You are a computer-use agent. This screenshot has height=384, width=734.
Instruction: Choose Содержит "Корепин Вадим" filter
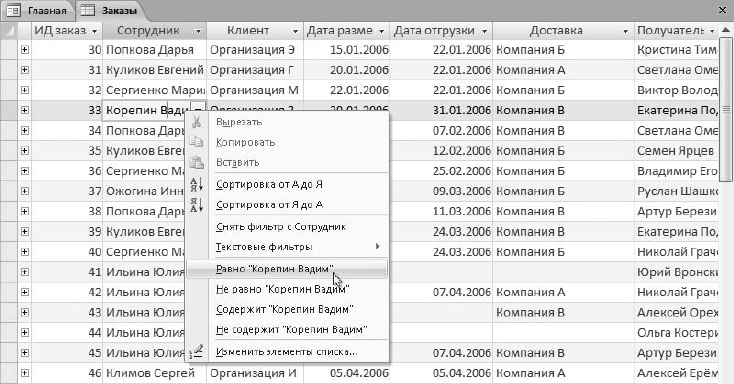pos(287,309)
